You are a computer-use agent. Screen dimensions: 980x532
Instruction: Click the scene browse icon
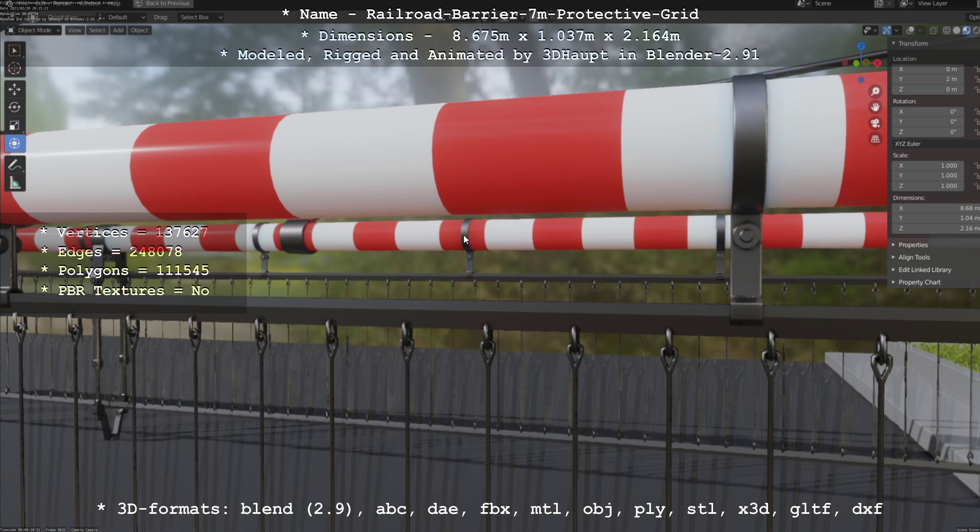(x=803, y=3)
